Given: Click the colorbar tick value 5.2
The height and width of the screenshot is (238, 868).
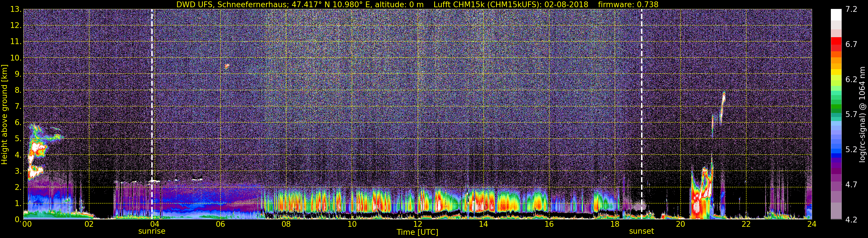Looking at the screenshot, I should 851,149.
